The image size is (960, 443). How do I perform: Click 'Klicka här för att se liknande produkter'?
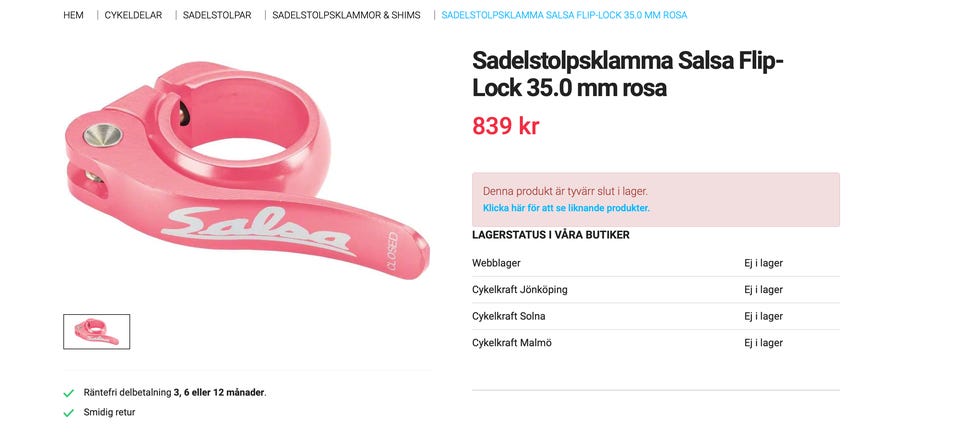point(566,208)
